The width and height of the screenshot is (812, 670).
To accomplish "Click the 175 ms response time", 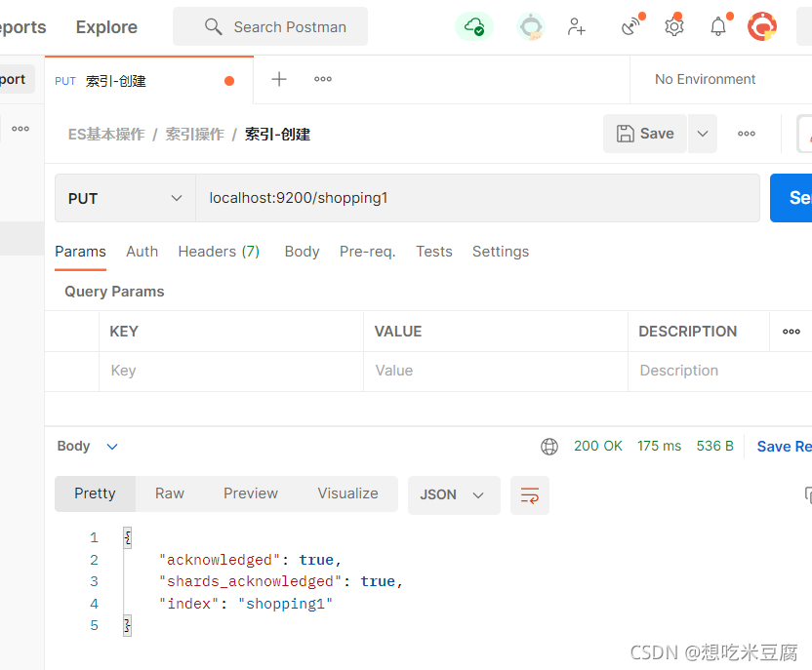I will (659, 446).
